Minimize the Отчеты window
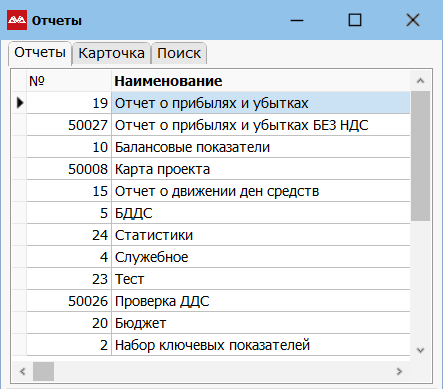This screenshot has height=389, width=443. pyautogui.click(x=297, y=20)
